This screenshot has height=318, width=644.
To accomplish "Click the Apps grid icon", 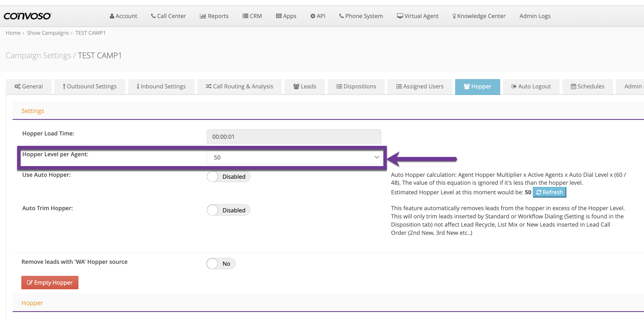I will point(279,16).
